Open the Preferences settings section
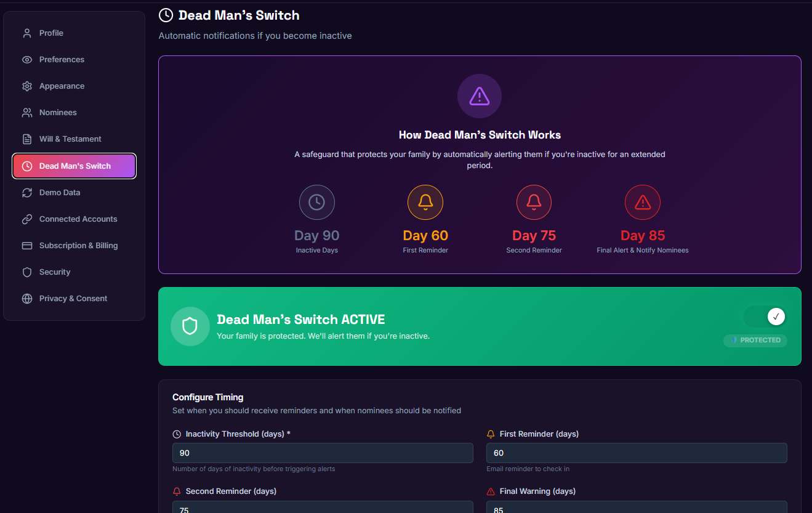The image size is (812, 513). click(x=62, y=60)
